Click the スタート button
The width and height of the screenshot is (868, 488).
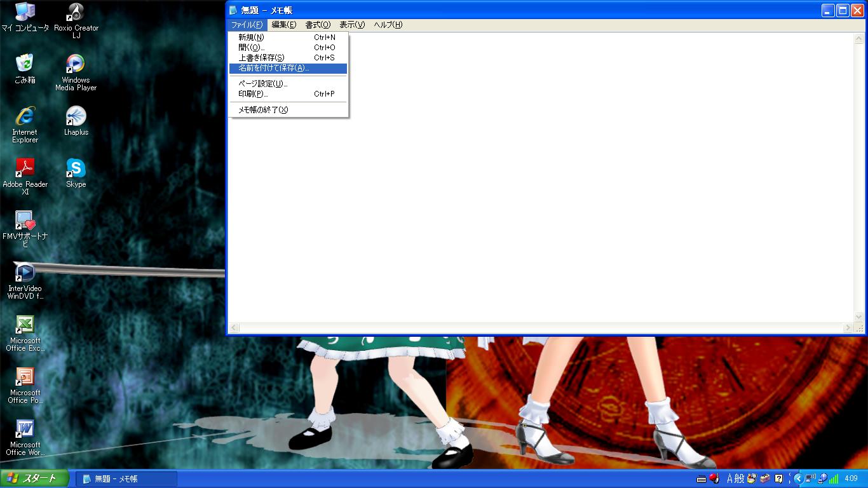[34, 478]
